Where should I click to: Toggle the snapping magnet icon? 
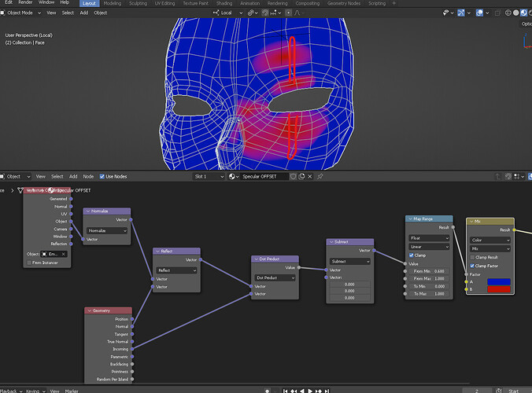(x=265, y=13)
